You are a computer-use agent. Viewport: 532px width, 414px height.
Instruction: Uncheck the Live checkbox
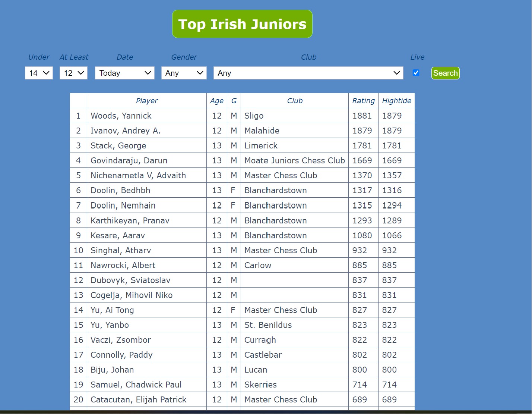click(416, 73)
